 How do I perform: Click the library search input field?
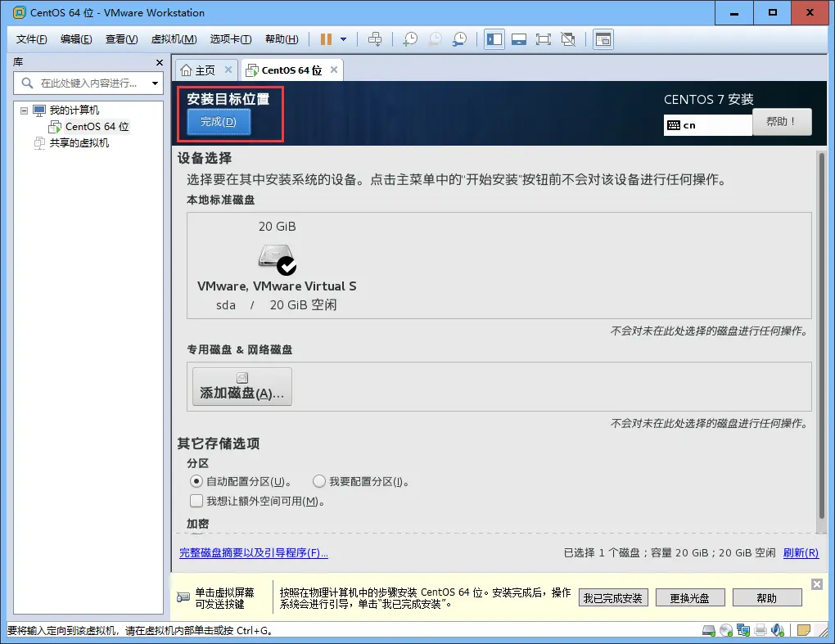click(88, 83)
